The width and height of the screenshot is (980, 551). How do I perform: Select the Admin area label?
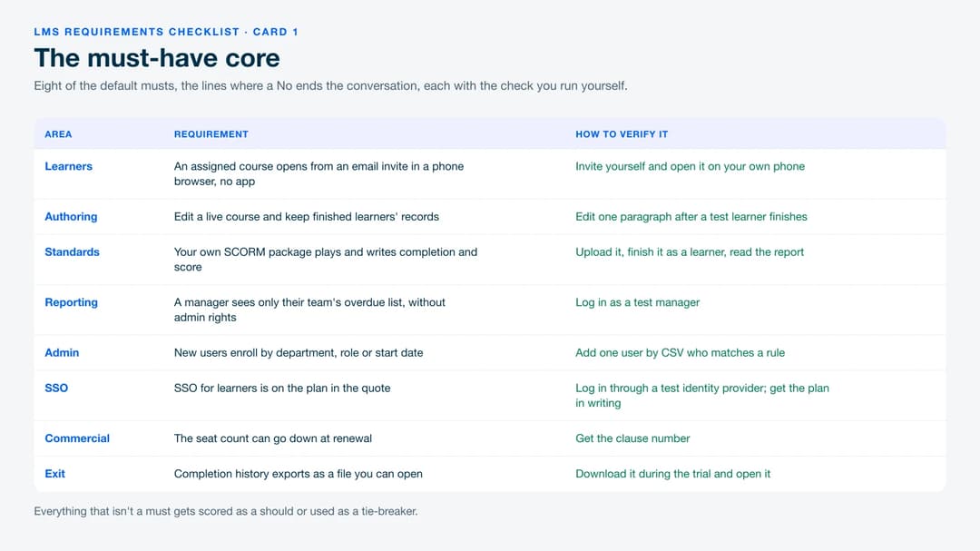coord(62,353)
